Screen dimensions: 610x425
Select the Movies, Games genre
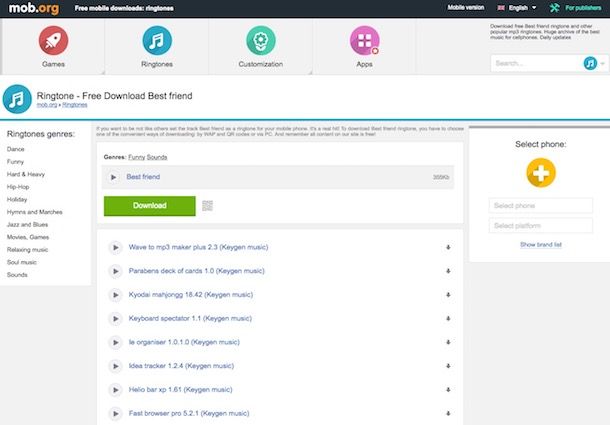coord(28,237)
